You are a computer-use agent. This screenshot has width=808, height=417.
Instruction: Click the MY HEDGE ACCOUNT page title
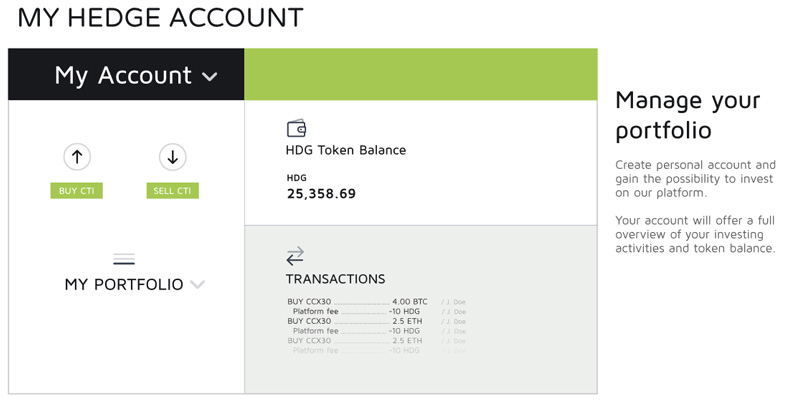click(161, 17)
